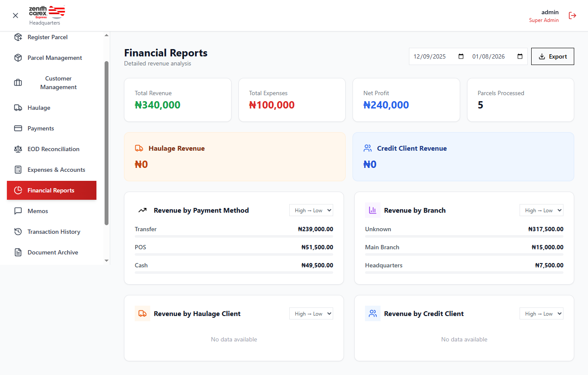Click the Transfer revenue progress bar

tap(234, 236)
